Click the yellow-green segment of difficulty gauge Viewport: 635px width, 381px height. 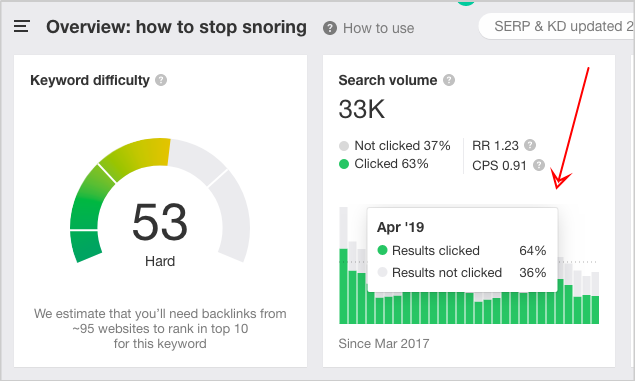pos(136,158)
